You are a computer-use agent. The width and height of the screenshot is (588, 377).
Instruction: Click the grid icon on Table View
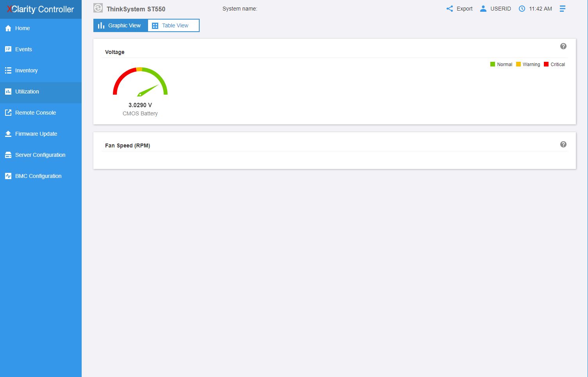pyautogui.click(x=155, y=26)
